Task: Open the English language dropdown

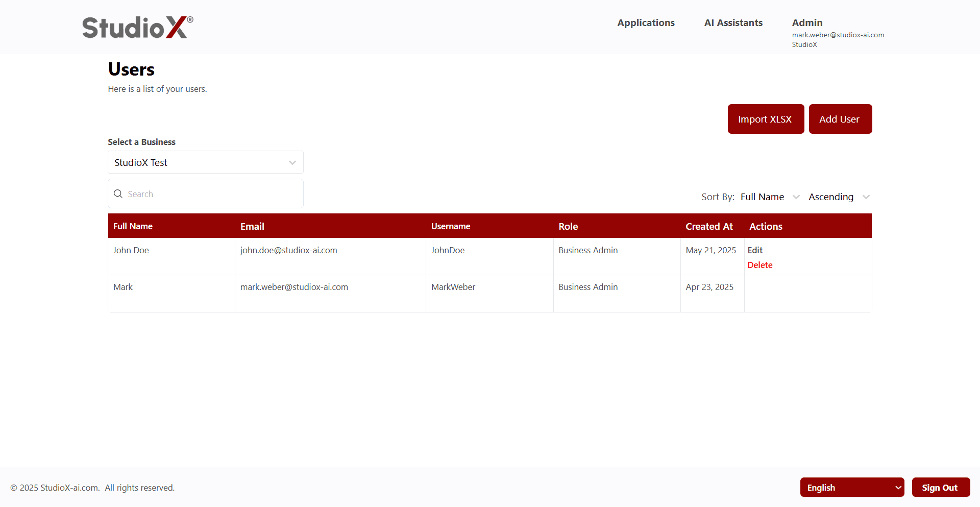Action: 852,487
